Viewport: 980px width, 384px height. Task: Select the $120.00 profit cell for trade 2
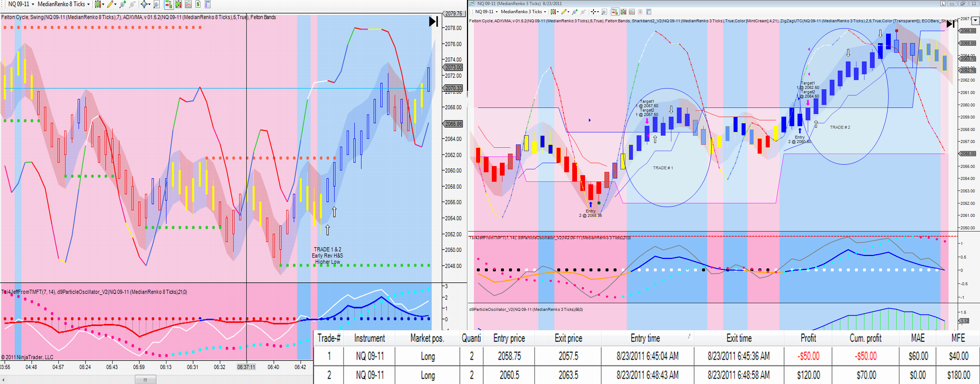point(808,375)
